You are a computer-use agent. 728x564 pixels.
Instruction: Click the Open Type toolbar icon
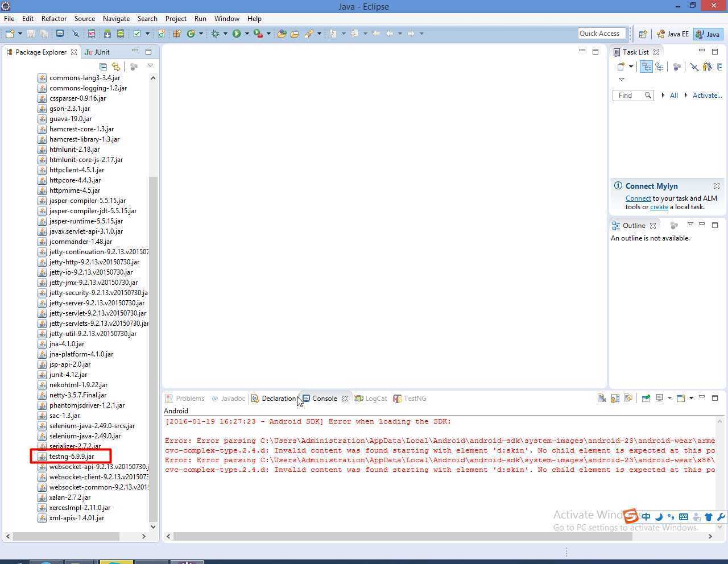coord(282,34)
